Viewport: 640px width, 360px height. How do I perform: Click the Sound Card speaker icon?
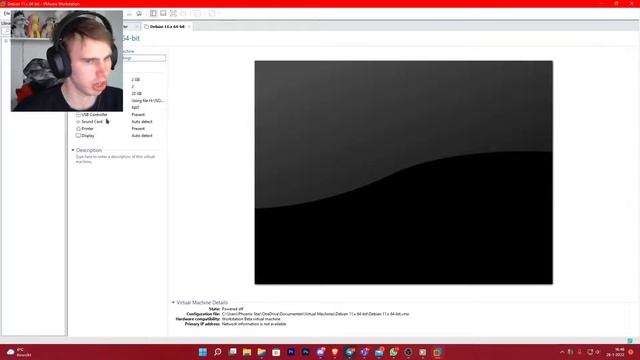pyautogui.click(x=78, y=122)
